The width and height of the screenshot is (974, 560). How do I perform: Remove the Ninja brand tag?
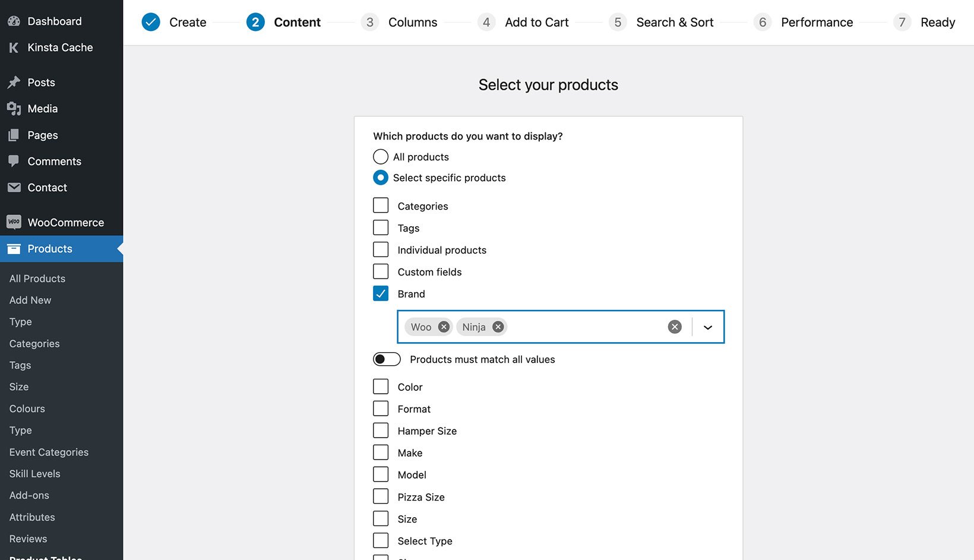(498, 327)
